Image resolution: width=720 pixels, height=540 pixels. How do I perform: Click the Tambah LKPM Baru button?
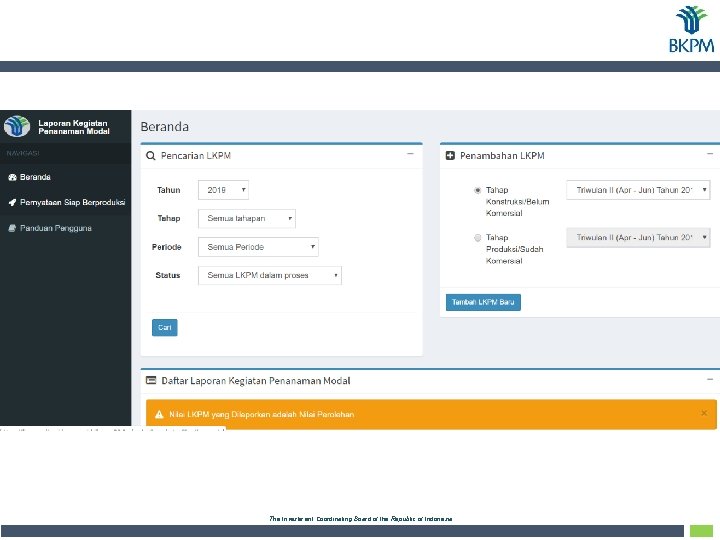[483, 302]
